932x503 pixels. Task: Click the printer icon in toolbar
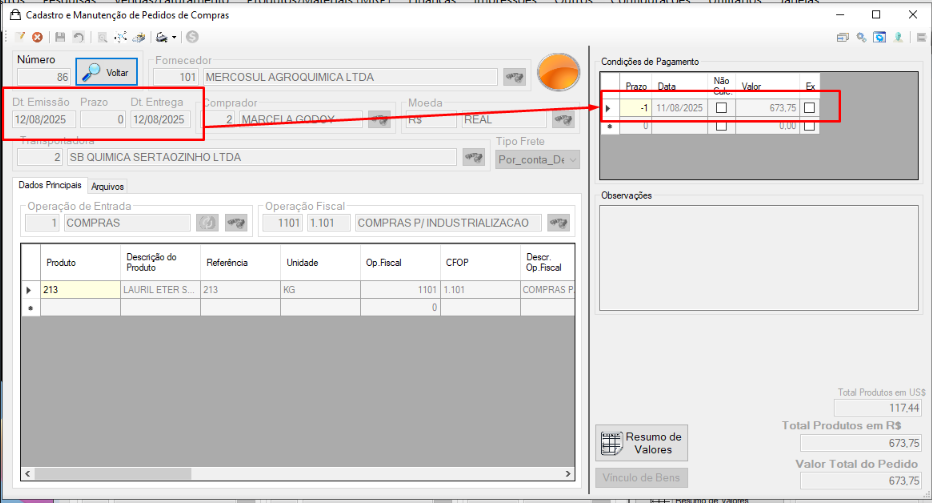pos(162,37)
